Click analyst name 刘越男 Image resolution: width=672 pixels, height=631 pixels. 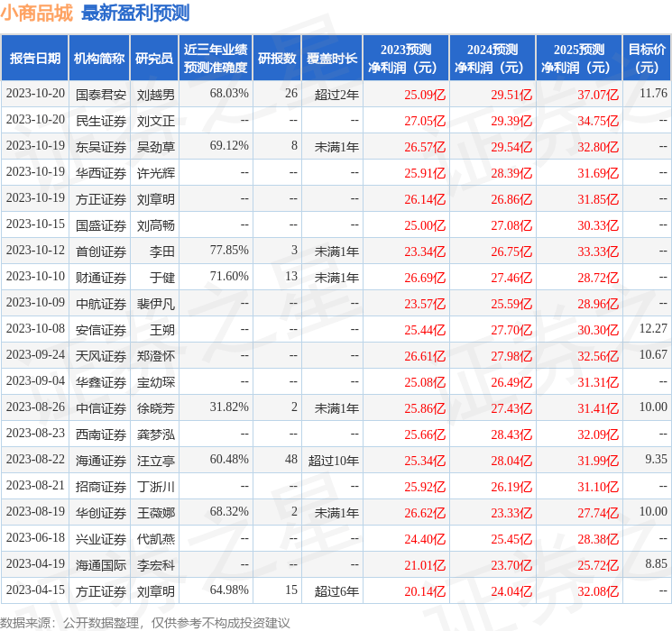point(155,94)
